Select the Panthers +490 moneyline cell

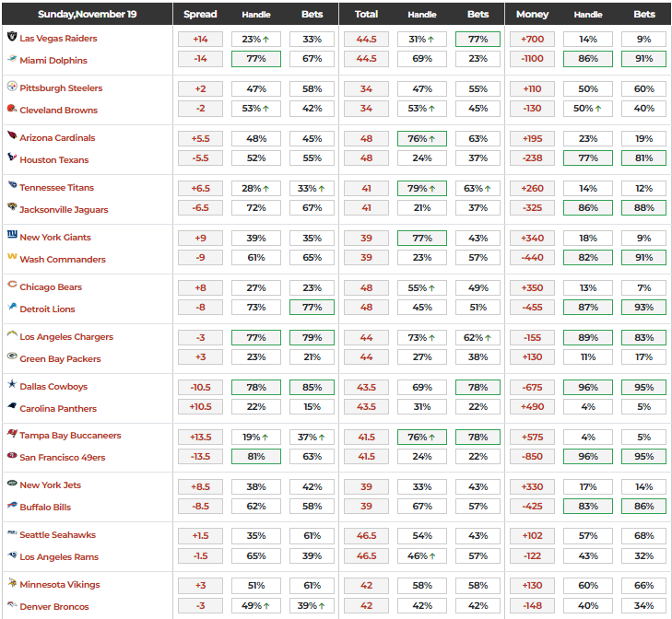tap(532, 406)
